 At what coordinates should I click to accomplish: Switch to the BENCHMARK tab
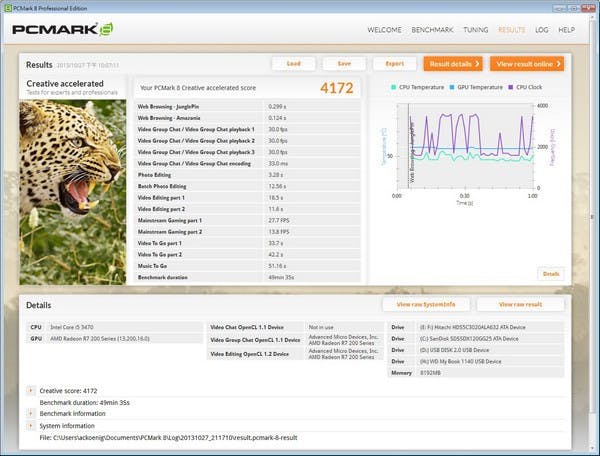tap(432, 30)
